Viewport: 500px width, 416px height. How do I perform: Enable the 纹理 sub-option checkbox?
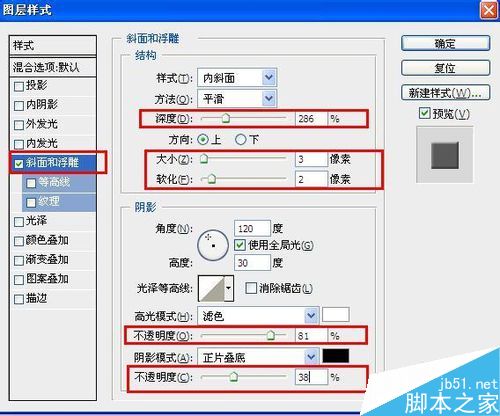pyautogui.click(x=31, y=202)
